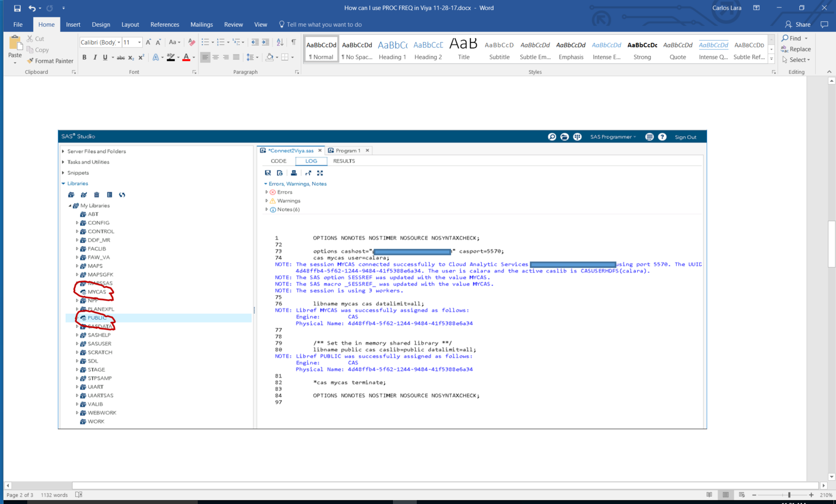The image size is (836, 504).
Task: Toggle Show/Hide paragraph marks
Action: 294,42
